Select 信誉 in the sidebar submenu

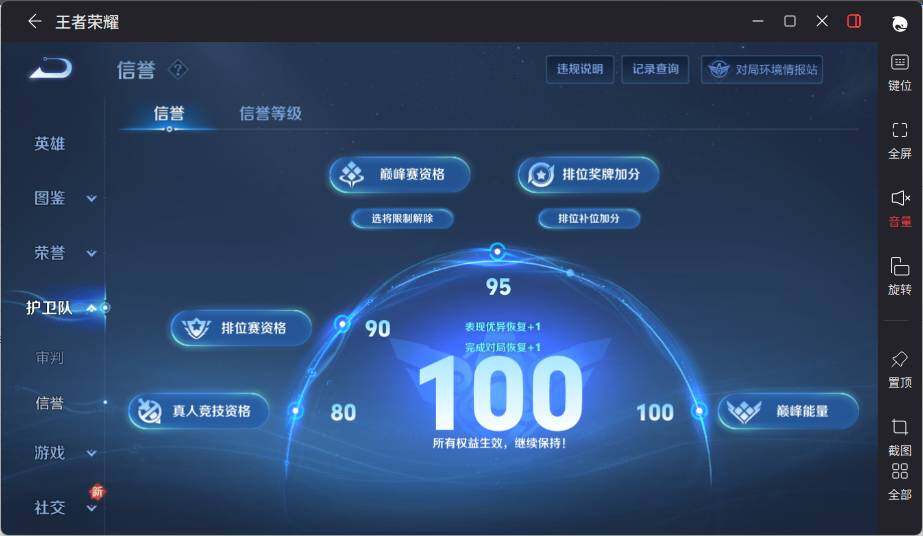click(x=49, y=403)
